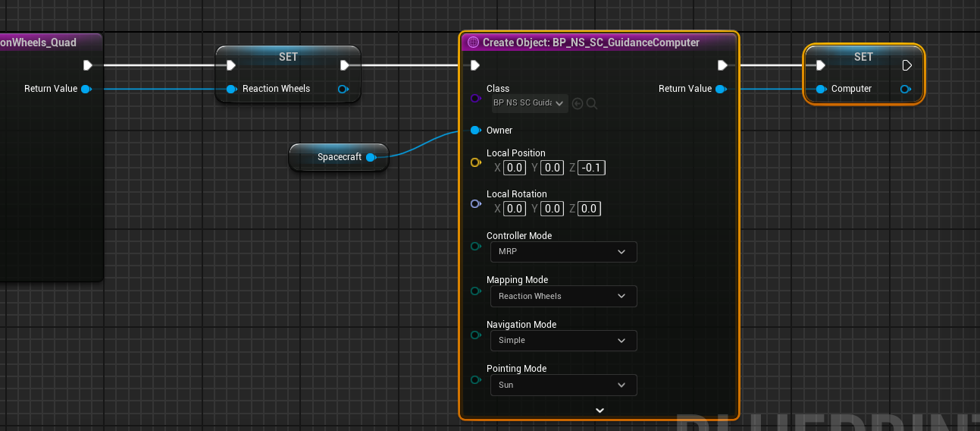Click the Local Position Z value field

(591, 168)
